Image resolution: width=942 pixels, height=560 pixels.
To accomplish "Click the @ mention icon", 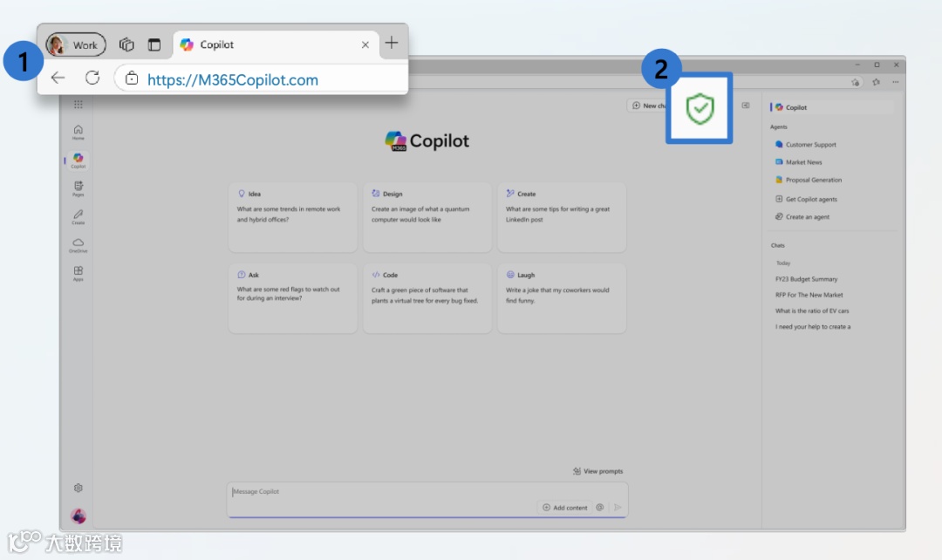I will click(x=599, y=508).
